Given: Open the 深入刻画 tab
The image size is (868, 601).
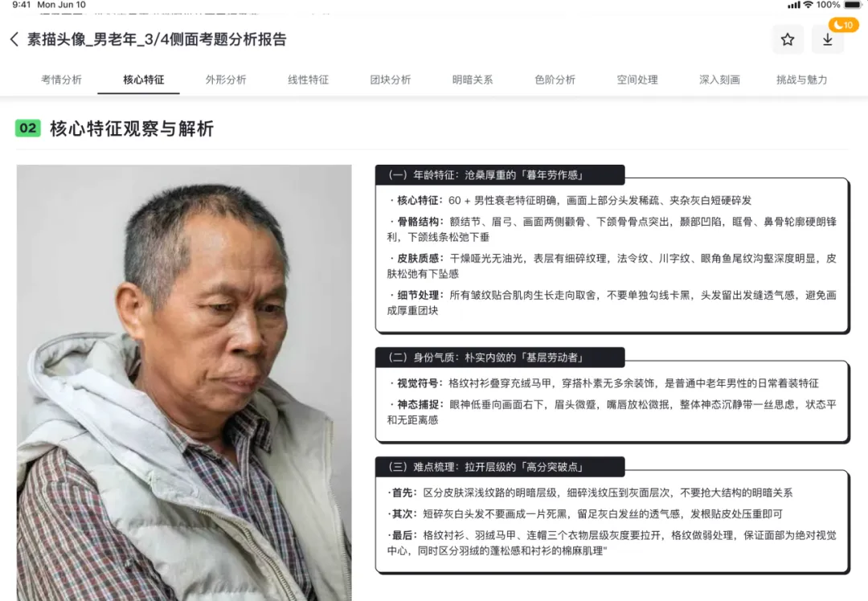Looking at the screenshot, I should pyautogui.click(x=719, y=80).
